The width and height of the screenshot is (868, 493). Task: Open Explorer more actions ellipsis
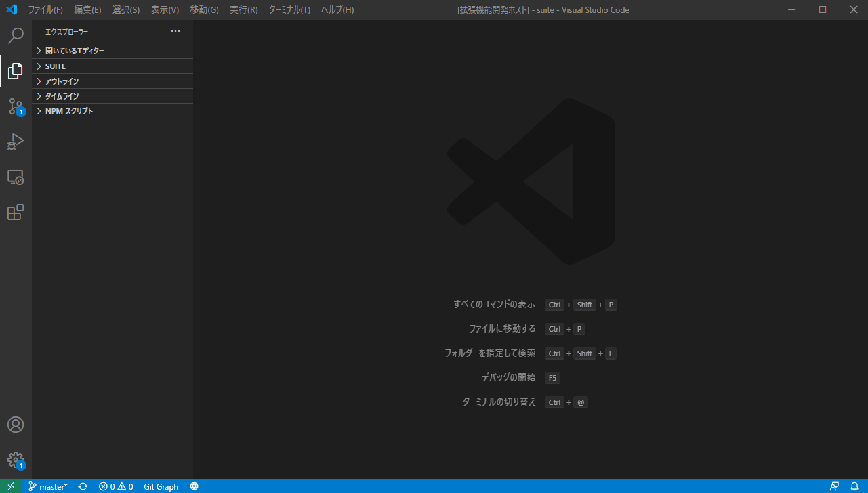(175, 31)
